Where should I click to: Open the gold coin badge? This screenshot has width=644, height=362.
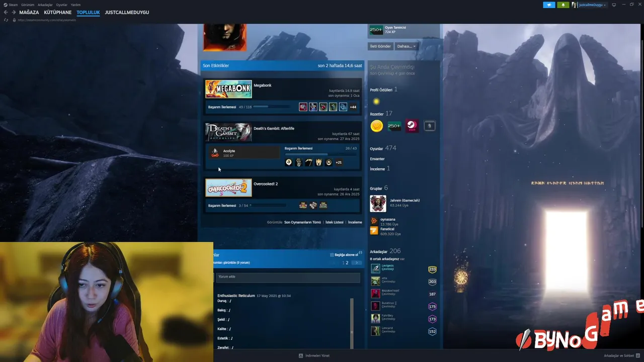tap(377, 126)
